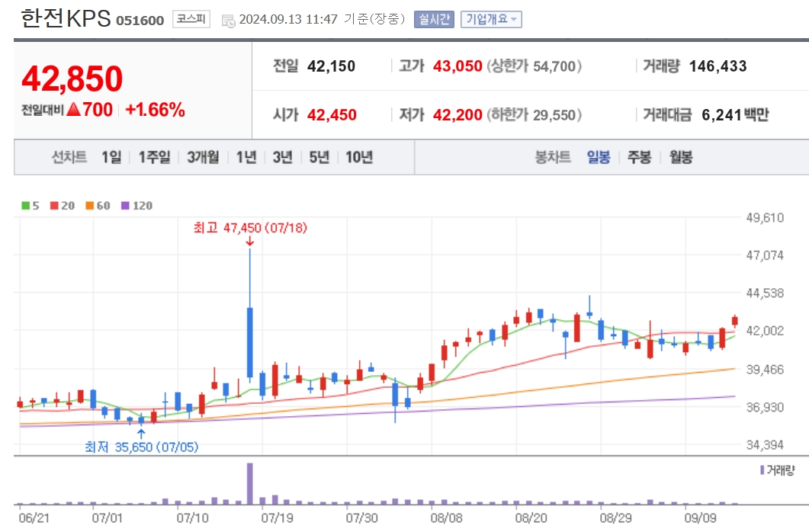This screenshot has height=532, width=809.
Task: Click the 거래대금 value 6,241백만
Action: click(735, 114)
